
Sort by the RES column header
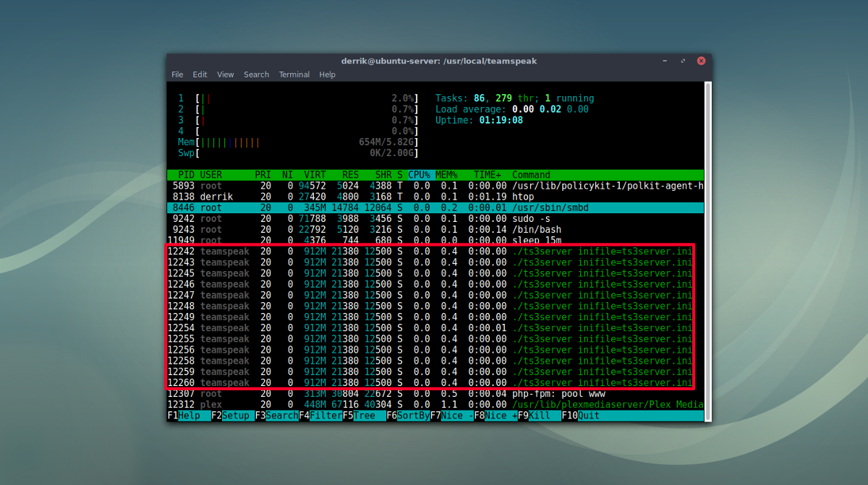pos(351,175)
